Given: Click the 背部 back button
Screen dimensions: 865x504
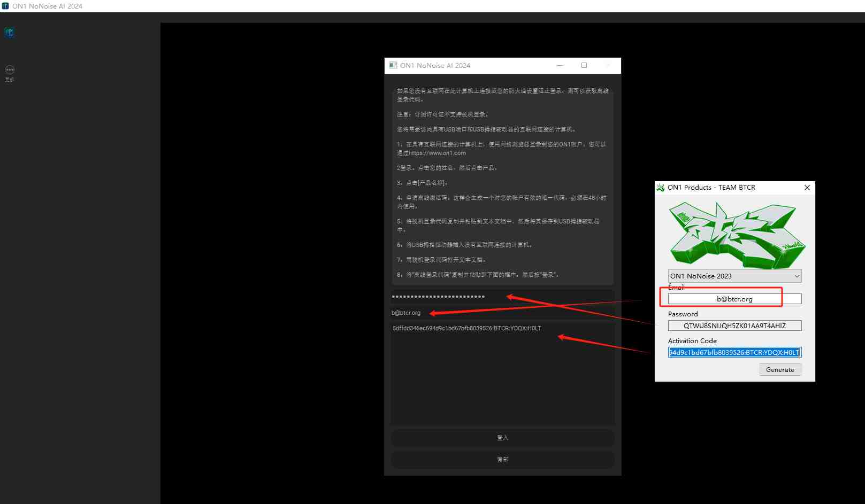Looking at the screenshot, I should (502, 459).
